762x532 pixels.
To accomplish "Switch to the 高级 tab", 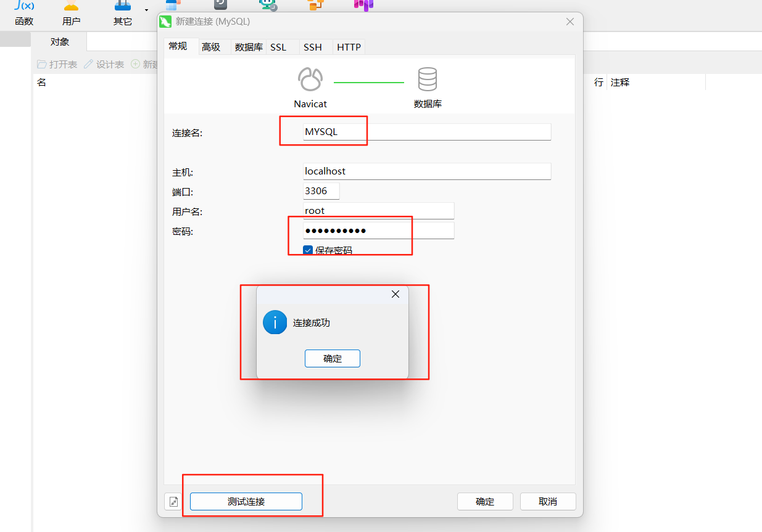I will coord(211,47).
